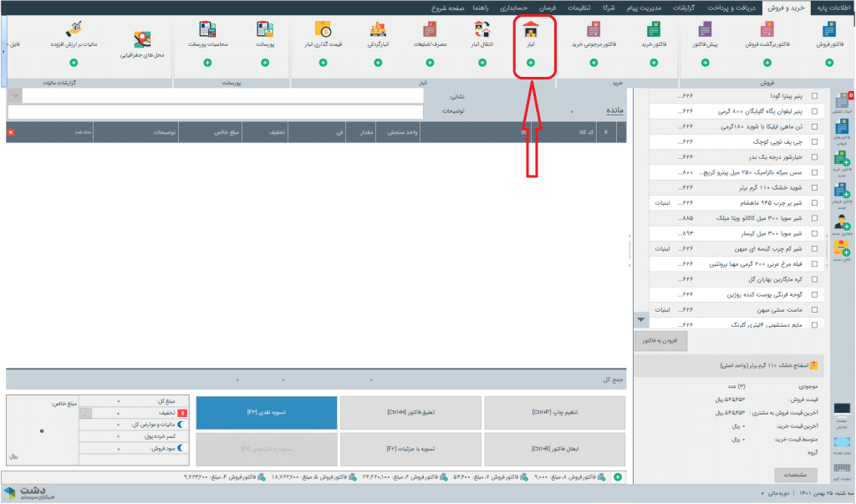Expand the نشانی dropdown arrow

(14, 96)
